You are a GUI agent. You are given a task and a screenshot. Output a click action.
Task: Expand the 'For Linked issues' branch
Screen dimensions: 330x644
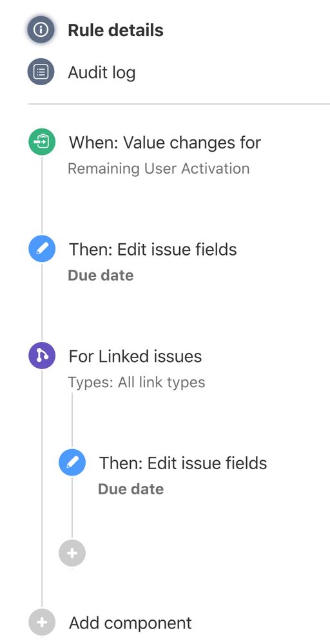point(135,356)
